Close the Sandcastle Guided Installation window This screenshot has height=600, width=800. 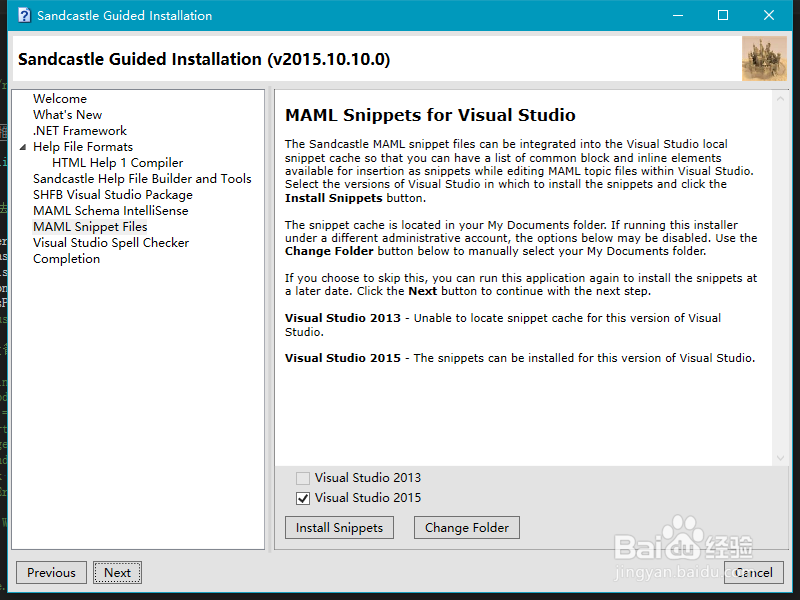[769, 15]
